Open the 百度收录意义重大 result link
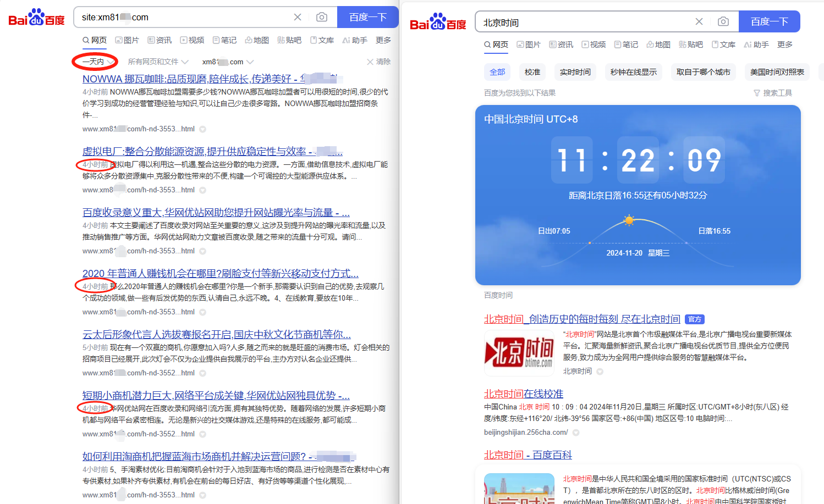 [216, 212]
